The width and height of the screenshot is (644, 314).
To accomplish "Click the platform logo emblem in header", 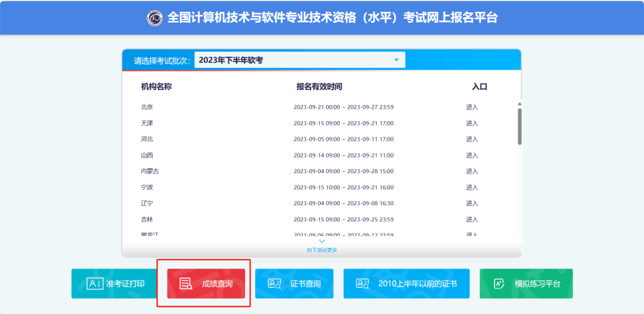I will 155,18.
